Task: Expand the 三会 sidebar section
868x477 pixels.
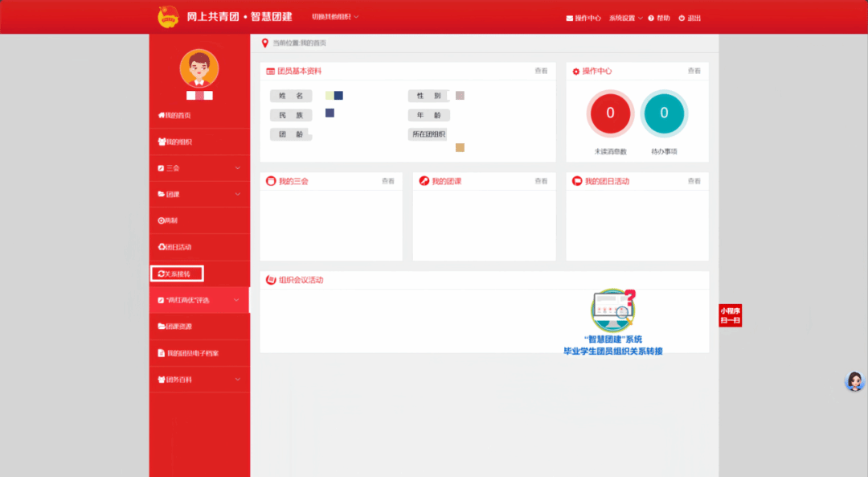Action: coord(199,168)
